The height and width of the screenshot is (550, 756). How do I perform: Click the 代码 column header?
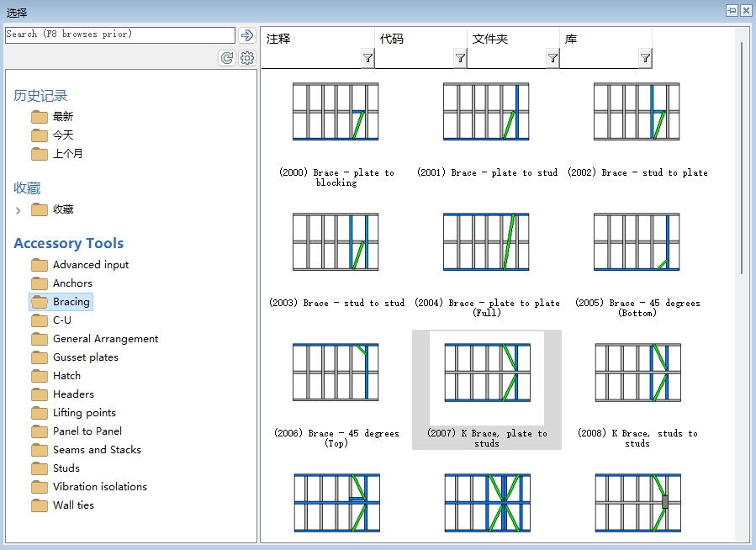click(392, 39)
